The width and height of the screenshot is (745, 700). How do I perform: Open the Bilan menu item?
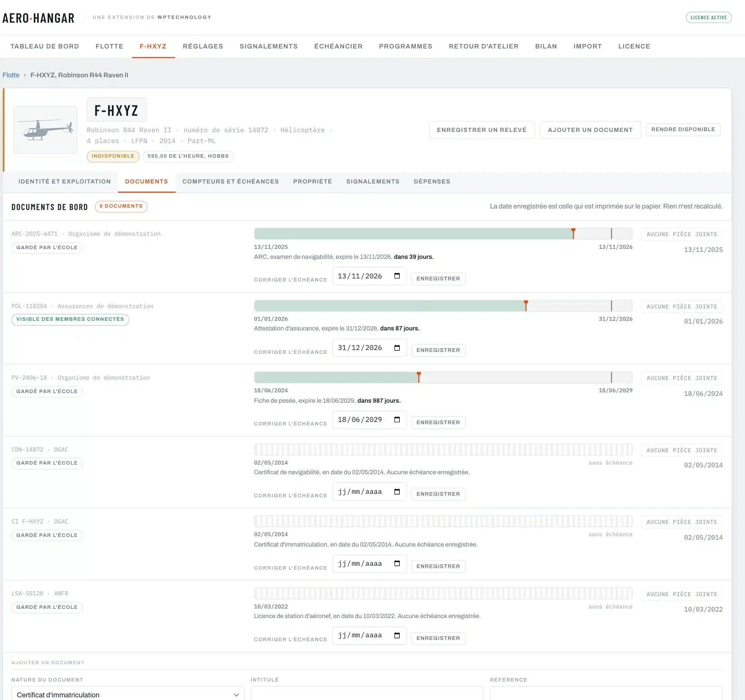pyautogui.click(x=546, y=46)
